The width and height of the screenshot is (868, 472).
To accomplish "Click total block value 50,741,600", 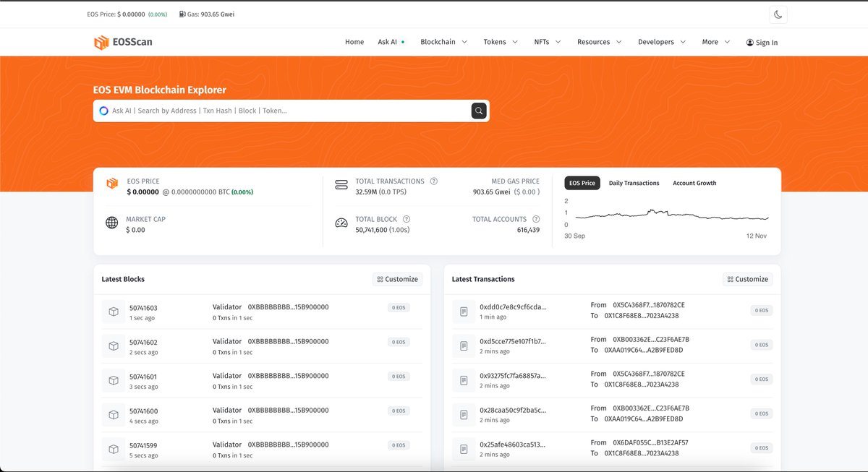I will click(x=371, y=230).
